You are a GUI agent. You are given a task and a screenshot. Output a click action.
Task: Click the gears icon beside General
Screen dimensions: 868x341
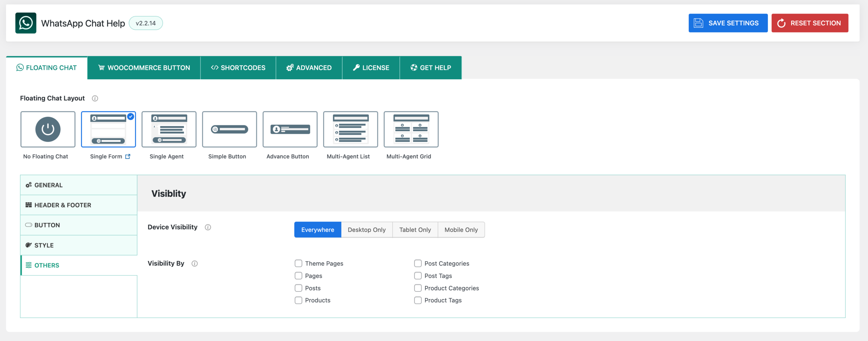28,185
